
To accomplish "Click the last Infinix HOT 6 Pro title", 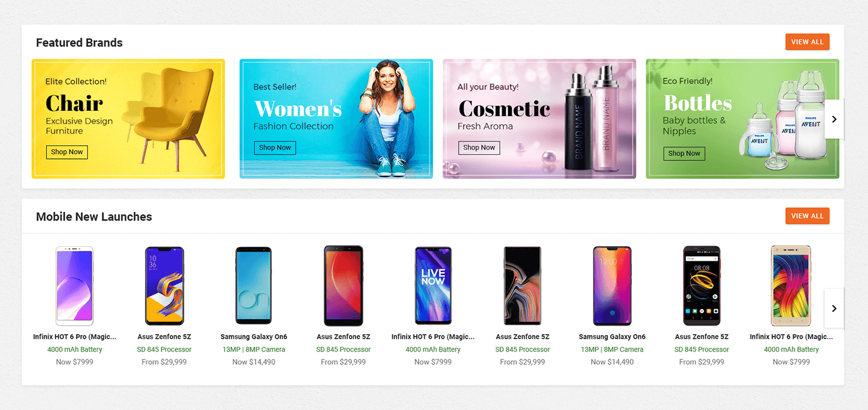I will 791,337.
